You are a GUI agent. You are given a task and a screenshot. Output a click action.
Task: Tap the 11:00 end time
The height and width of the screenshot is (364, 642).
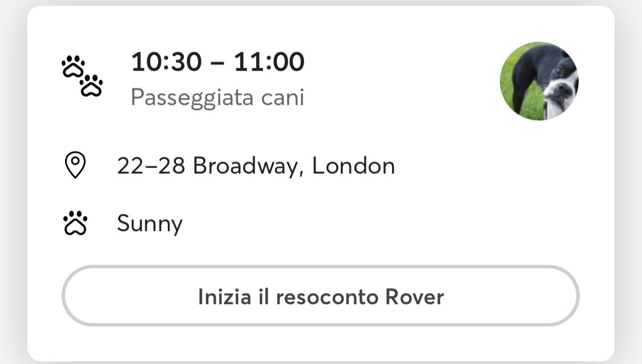pos(269,62)
